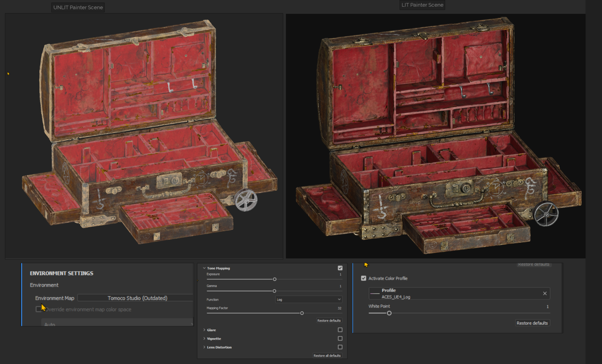Open Environment Map Tomoco Studio selector
This screenshot has width=602, height=364.
pos(137,298)
